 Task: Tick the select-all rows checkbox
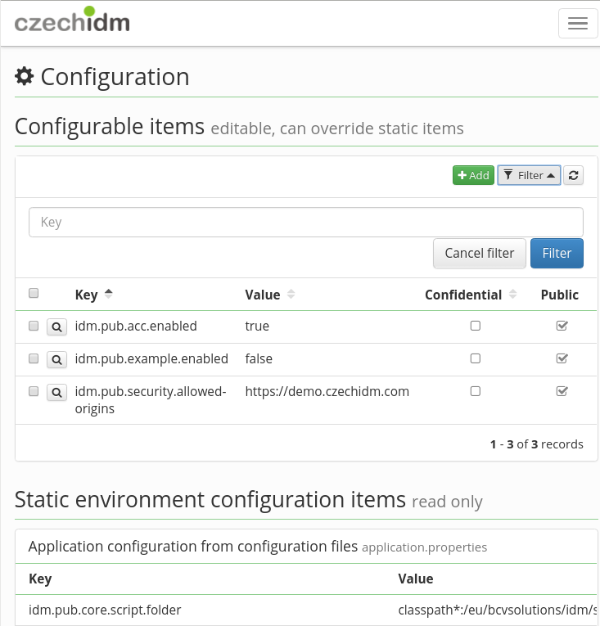point(34,293)
